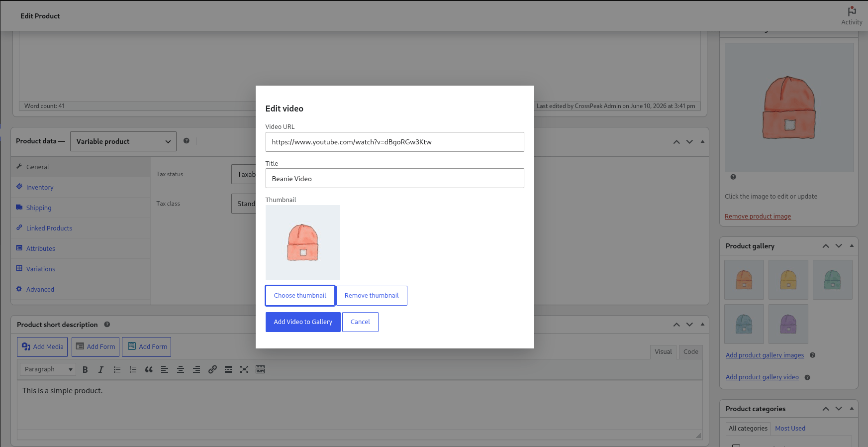This screenshot has width=868, height=447.
Task: Click the Title field containing Beanie Video
Action: click(x=394, y=178)
